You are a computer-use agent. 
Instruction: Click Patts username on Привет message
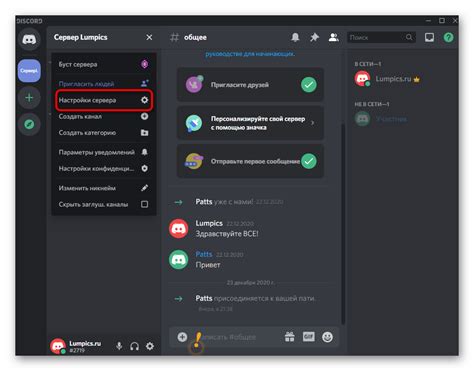click(204, 254)
